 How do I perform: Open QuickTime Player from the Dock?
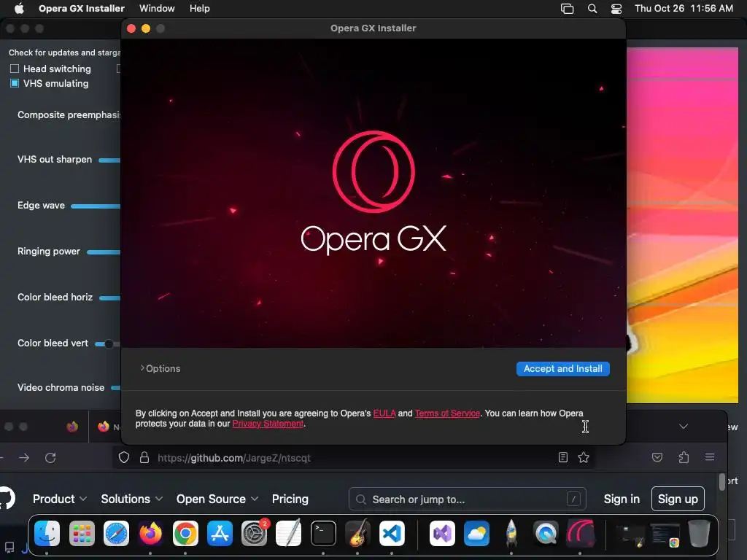[546, 533]
